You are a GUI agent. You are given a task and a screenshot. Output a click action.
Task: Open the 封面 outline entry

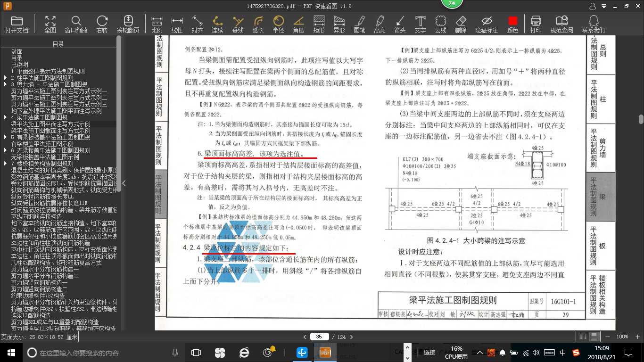coord(17,51)
